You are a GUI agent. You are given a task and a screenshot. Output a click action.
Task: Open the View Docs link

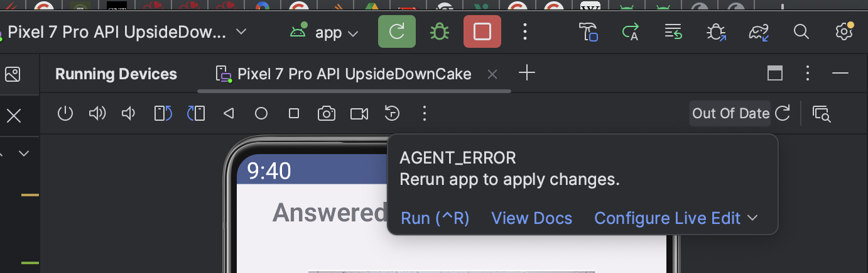(531, 218)
